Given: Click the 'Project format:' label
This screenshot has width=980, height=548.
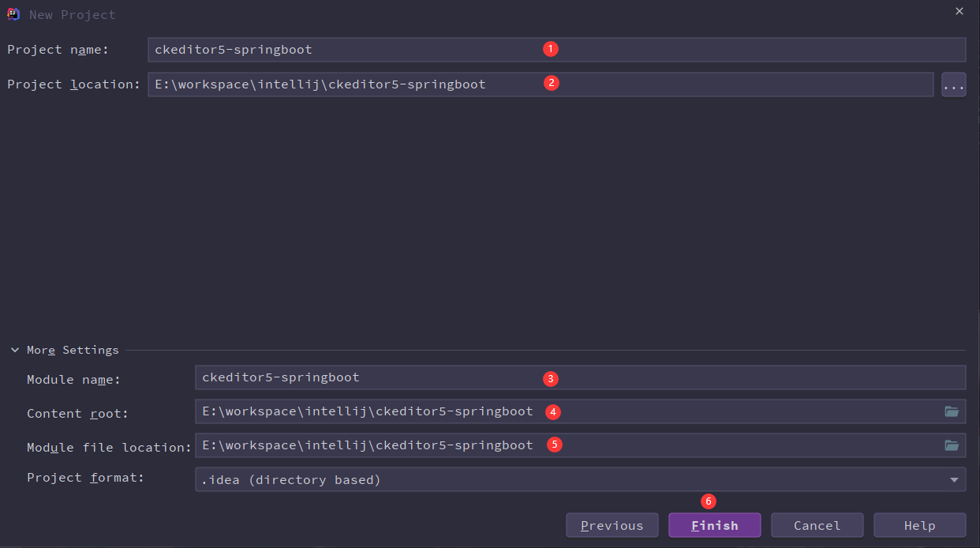Looking at the screenshot, I should pos(85,478).
